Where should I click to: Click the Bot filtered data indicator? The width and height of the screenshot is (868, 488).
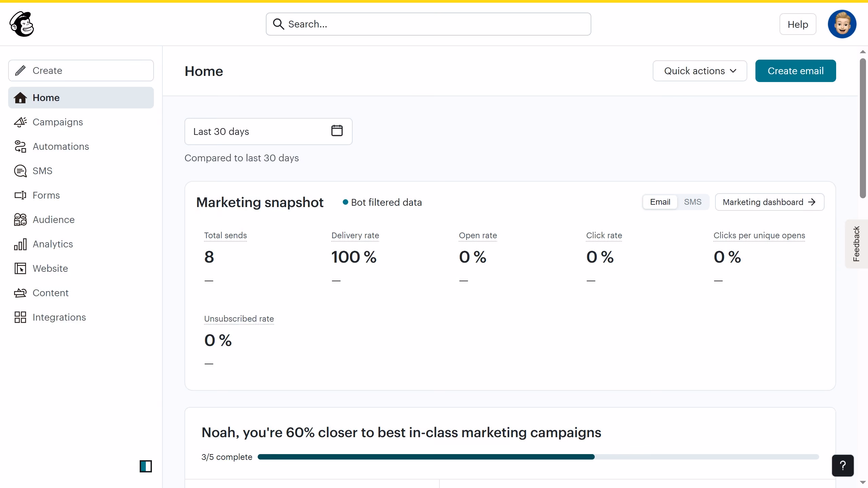(x=382, y=202)
